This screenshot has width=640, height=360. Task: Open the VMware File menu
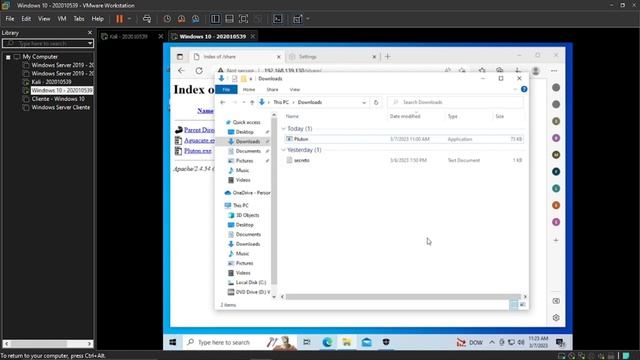(10, 19)
